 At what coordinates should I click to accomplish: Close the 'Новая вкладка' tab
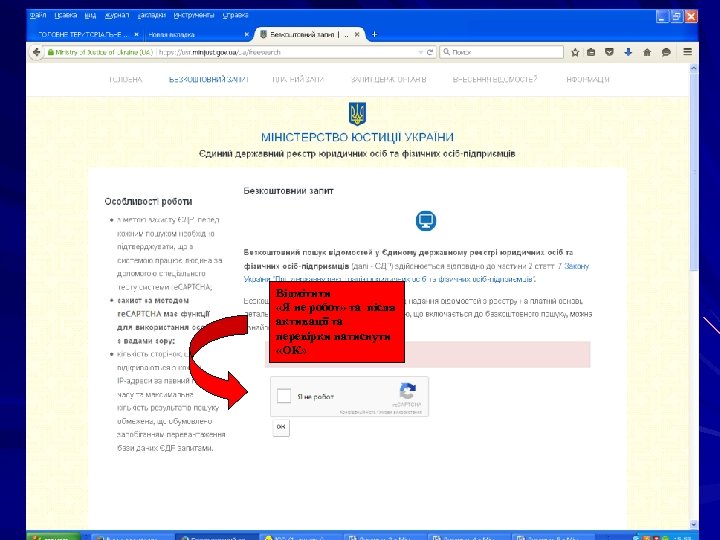tap(247, 34)
